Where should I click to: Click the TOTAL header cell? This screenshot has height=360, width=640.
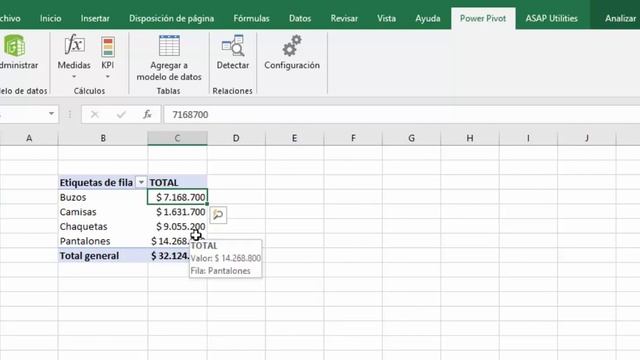(x=178, y=182)
